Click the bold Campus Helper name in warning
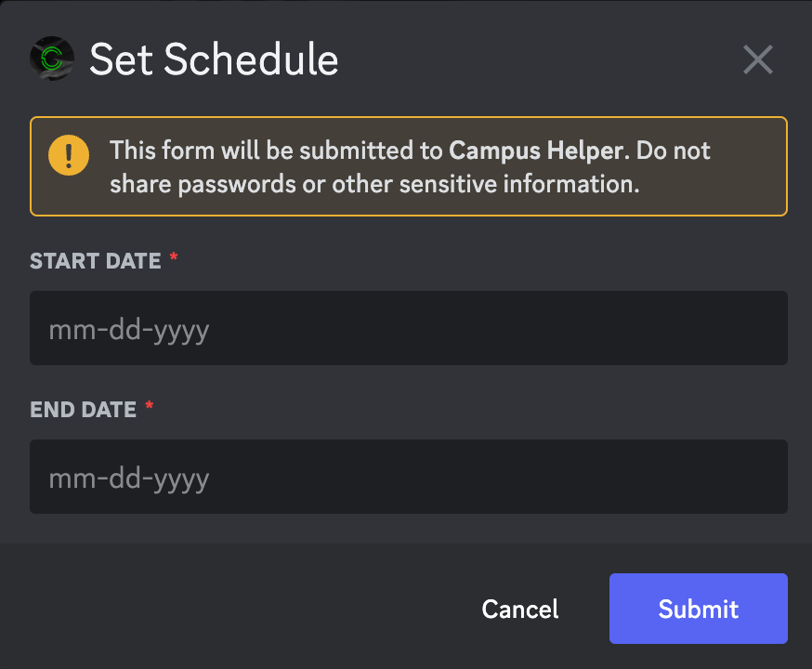The width and height of the screenshot is (812, 669). (536, 151)
